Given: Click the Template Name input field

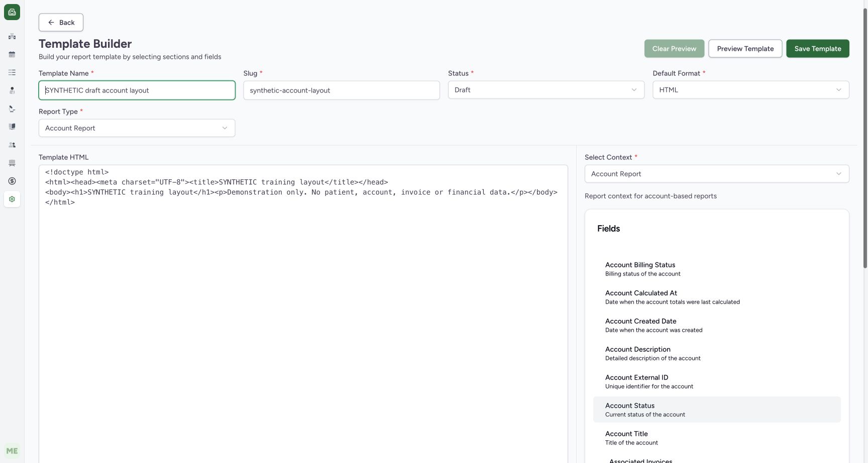Looking at the screenshot, I should click(x=137, y=90).
